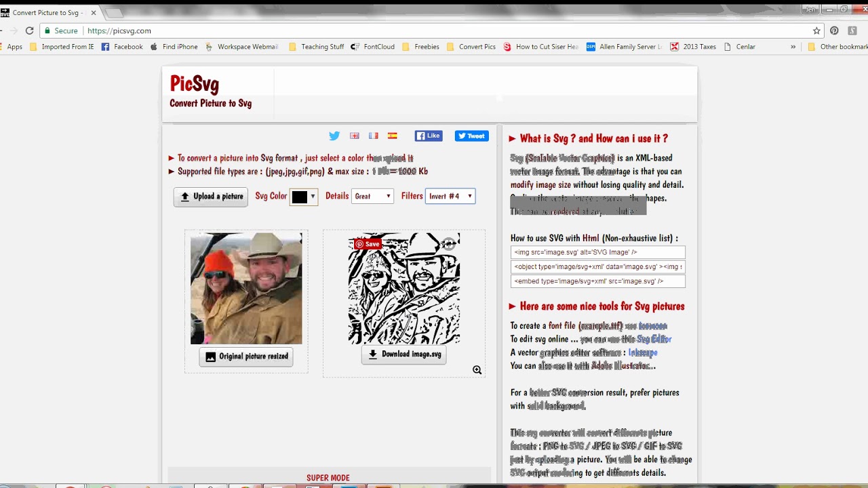Click the magnifier zoom icon
The width and height of the screenshot is (868, 488).
pos(477,370)
